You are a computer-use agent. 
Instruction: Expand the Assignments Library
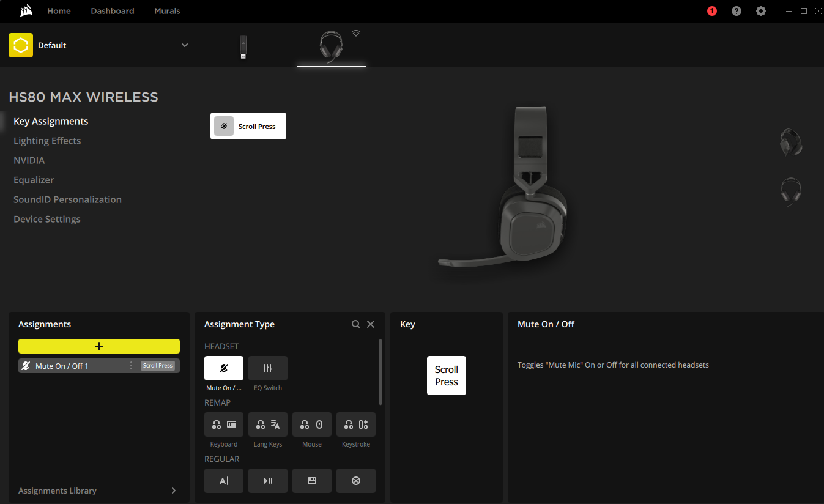click(99, 491)
